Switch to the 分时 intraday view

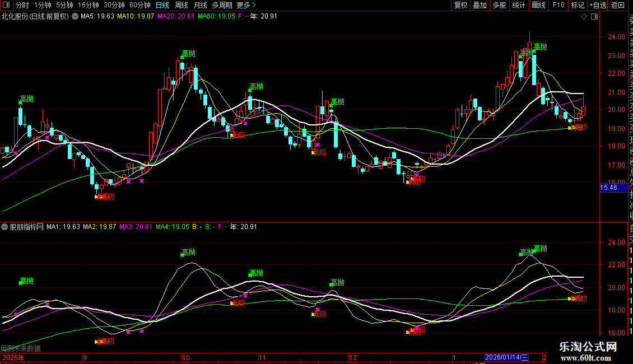click(22, 5)
